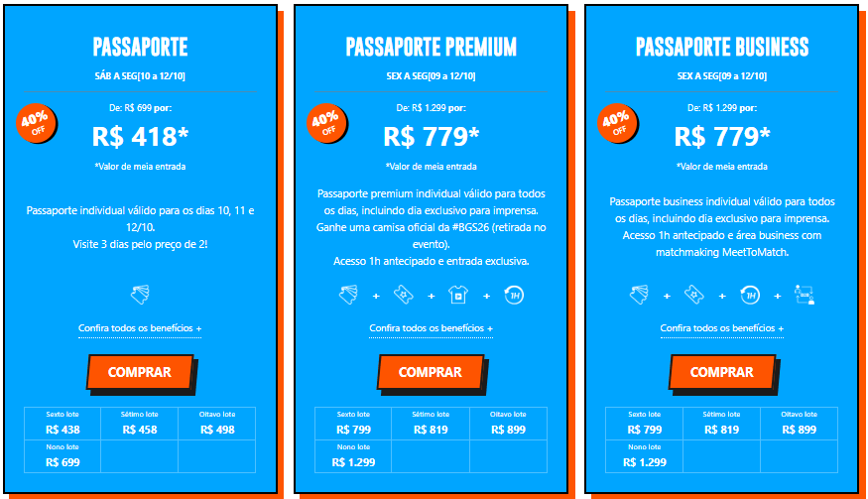Buy the Passaporte Premium with COMPRAR button
The height and width of the screenshot is (499, 868).
(431, 372)
